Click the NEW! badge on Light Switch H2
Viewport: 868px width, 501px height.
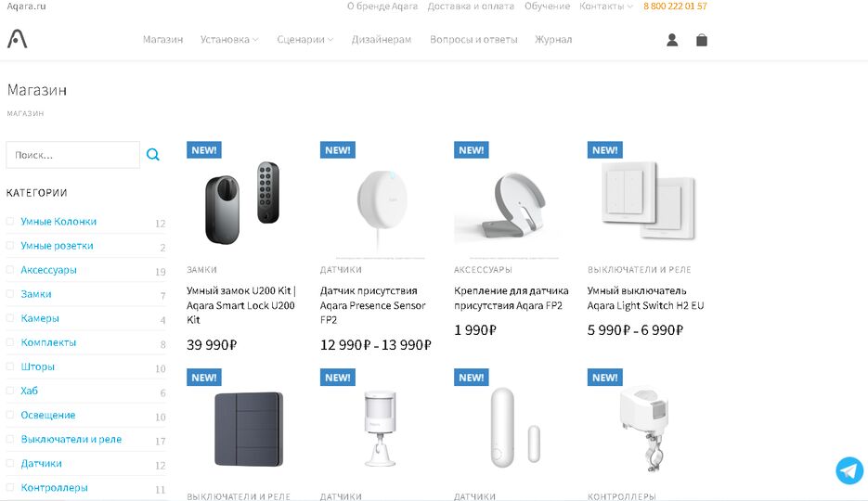tap(605, 150)
